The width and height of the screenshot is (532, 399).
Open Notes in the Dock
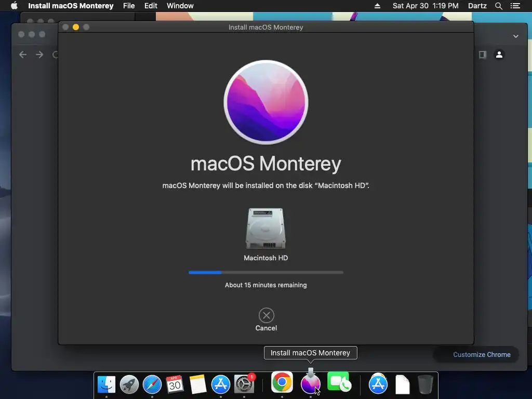[198, 384]
